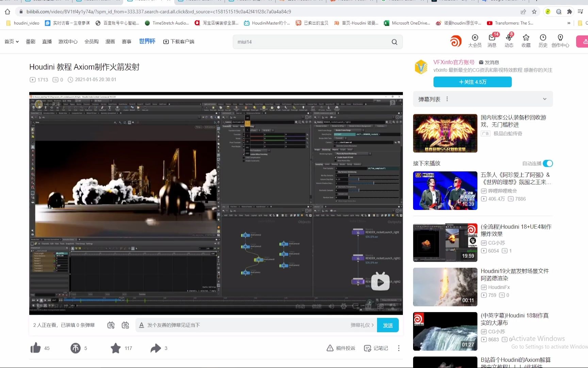The width and height of the screenshot is (588, 368).
Task: Open 大会员 membership icon
Action: (475, 41)
